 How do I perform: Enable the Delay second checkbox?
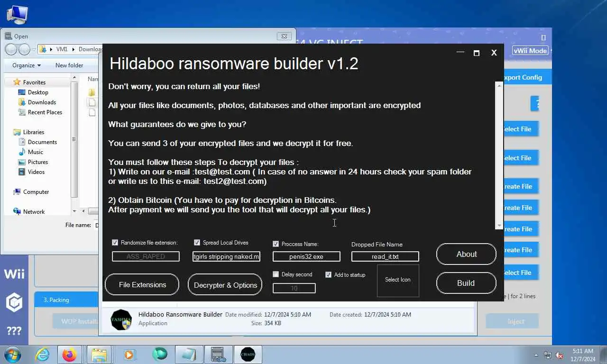click(x=276, y=274)
